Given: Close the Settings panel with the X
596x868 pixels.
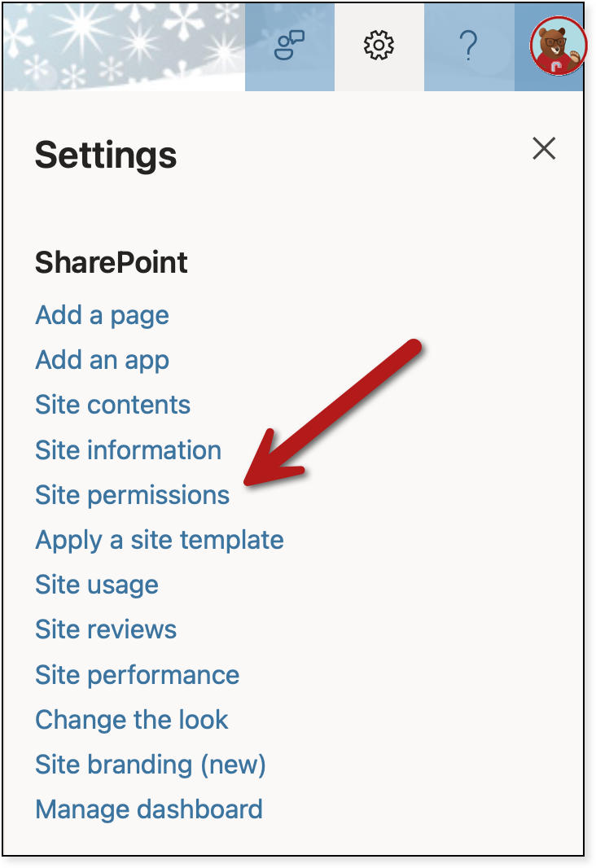Looking at the screenshot, I should (x=543, y=148).
